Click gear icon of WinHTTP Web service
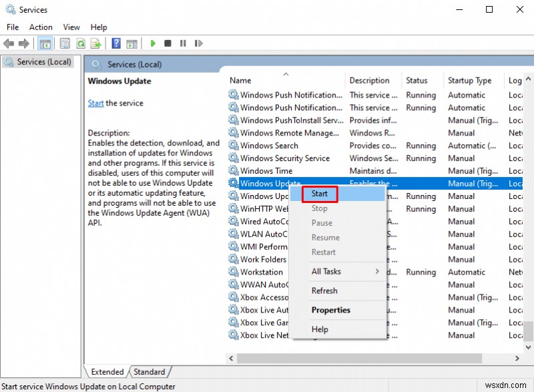 click(x=233, y=208)
